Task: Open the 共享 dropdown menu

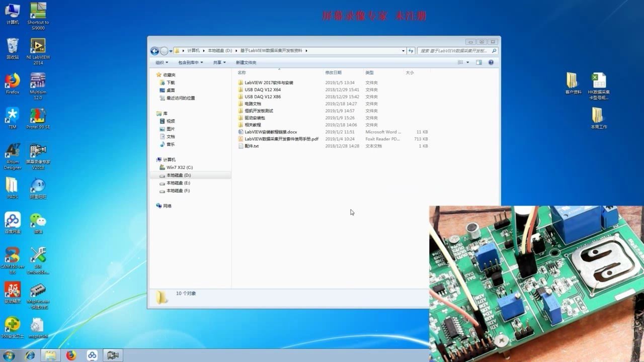Action: (x=219, y=62)
